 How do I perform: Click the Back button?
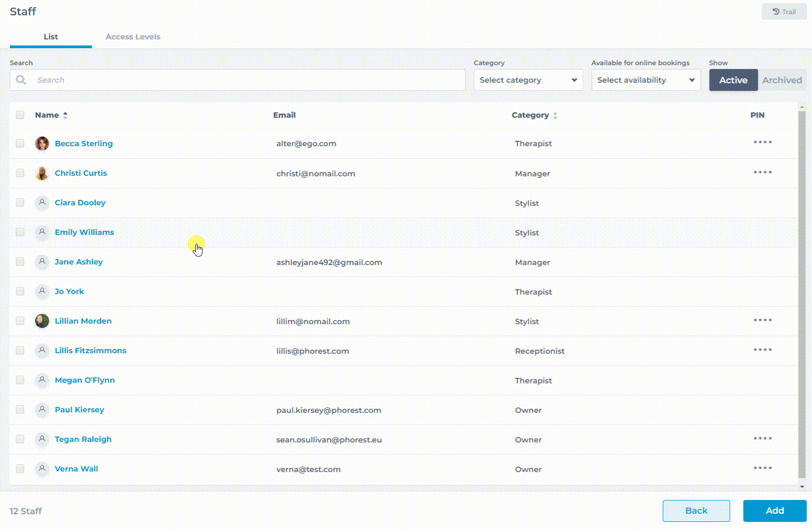coord(696,510)
